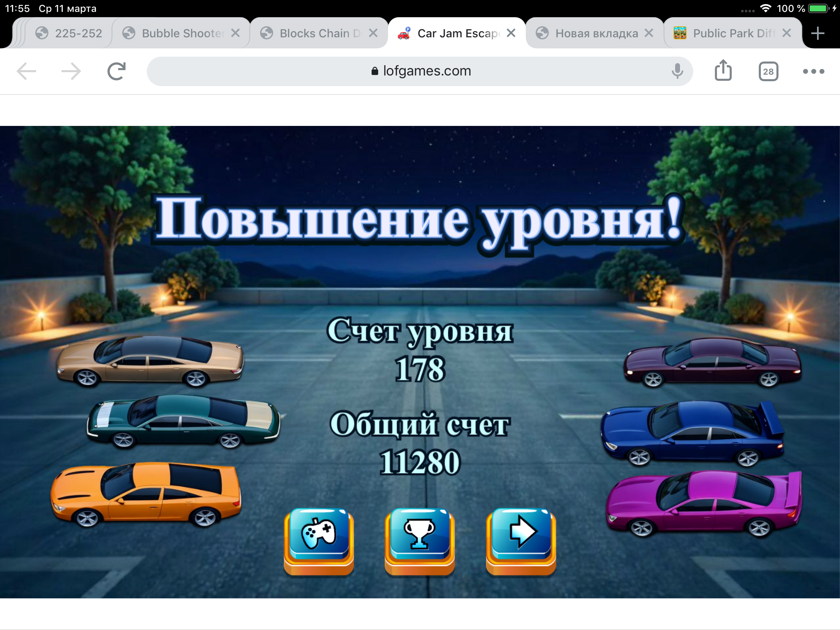Viewport: 840px width, 630px height.
Task: Close the Новая вкладка tab
Action: (x=648, y=33)
